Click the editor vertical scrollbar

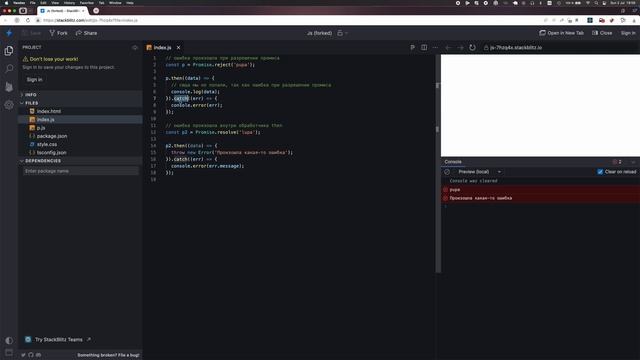(438, 163)
